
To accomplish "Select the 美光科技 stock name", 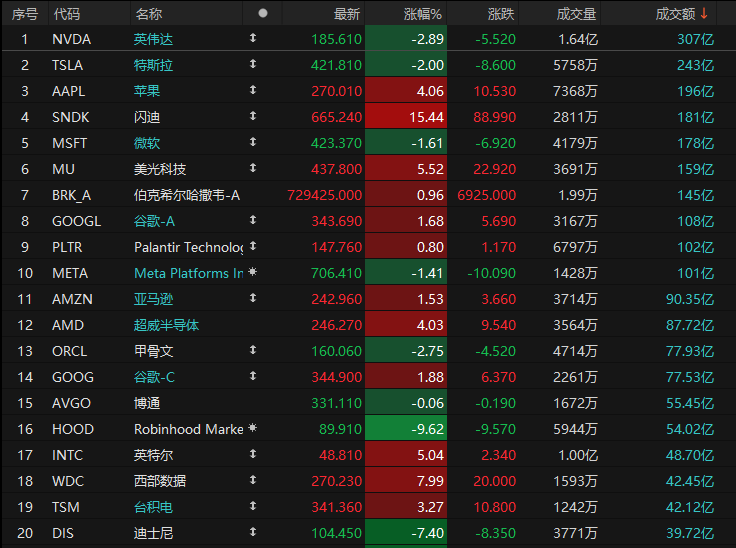I will point(160,169).
